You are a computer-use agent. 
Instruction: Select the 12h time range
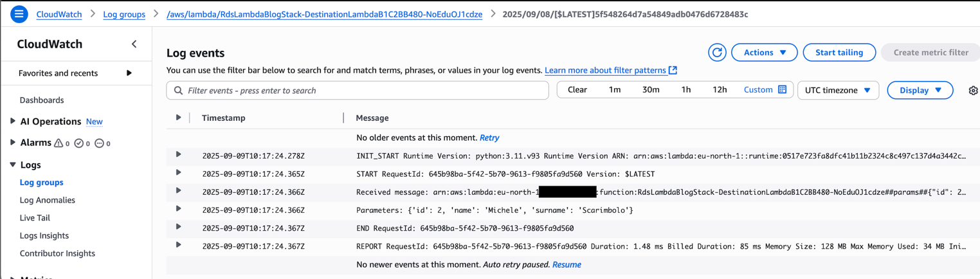pyautogui.click(x=720, y=90)
